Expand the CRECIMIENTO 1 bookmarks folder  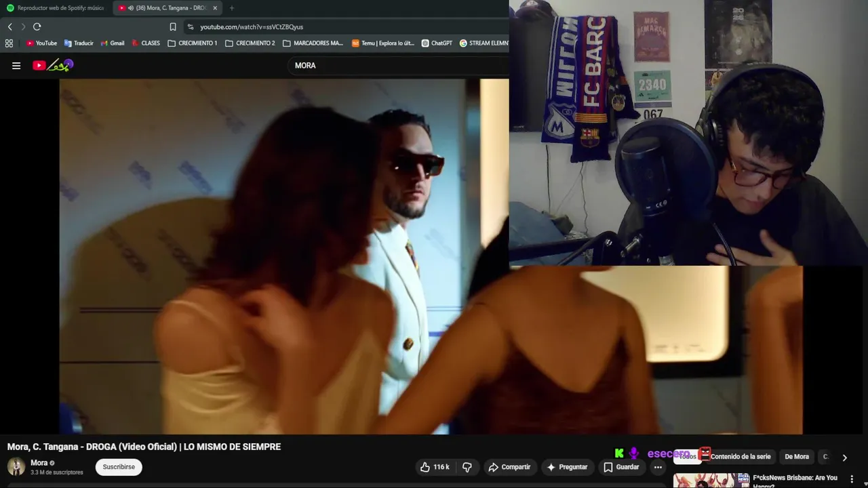[x=193, y=43]
